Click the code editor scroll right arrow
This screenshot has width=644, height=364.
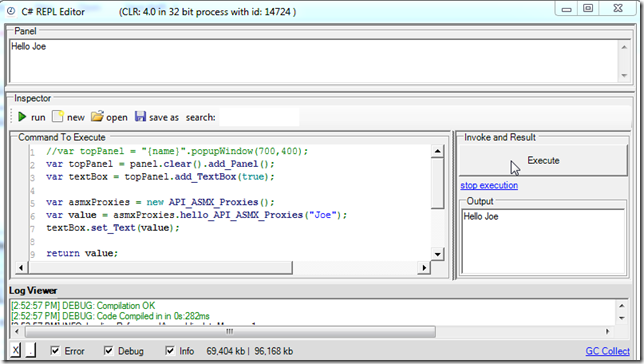coord(424,268)
